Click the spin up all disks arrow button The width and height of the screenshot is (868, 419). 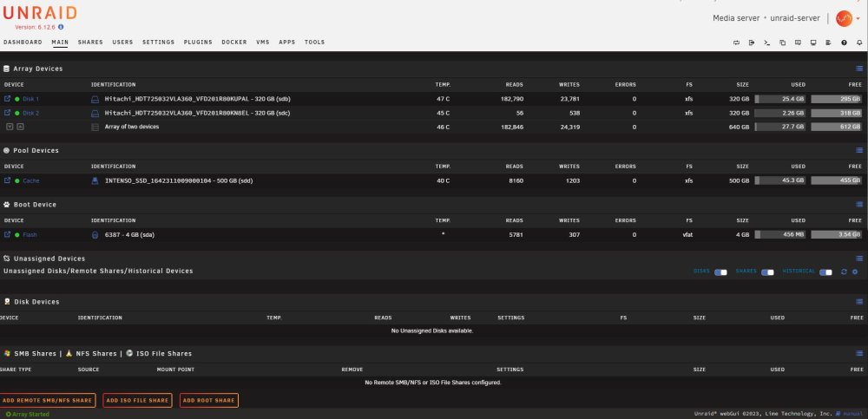tap(20, 126)
